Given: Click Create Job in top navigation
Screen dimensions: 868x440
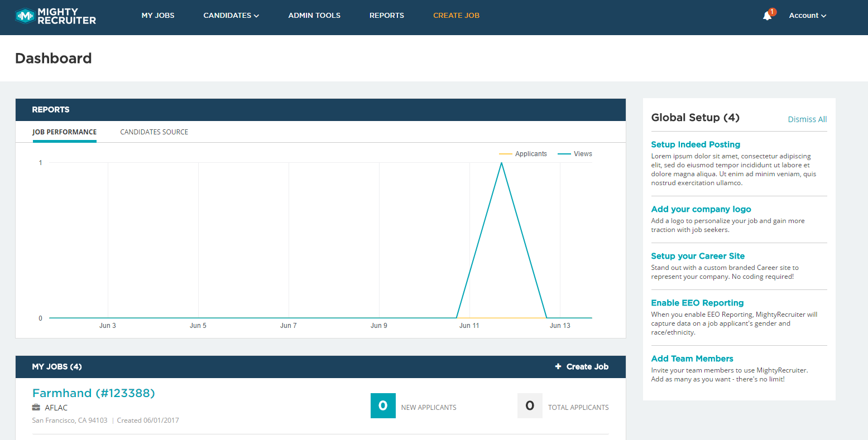Looking at the screenshot, I should point(456,16).
